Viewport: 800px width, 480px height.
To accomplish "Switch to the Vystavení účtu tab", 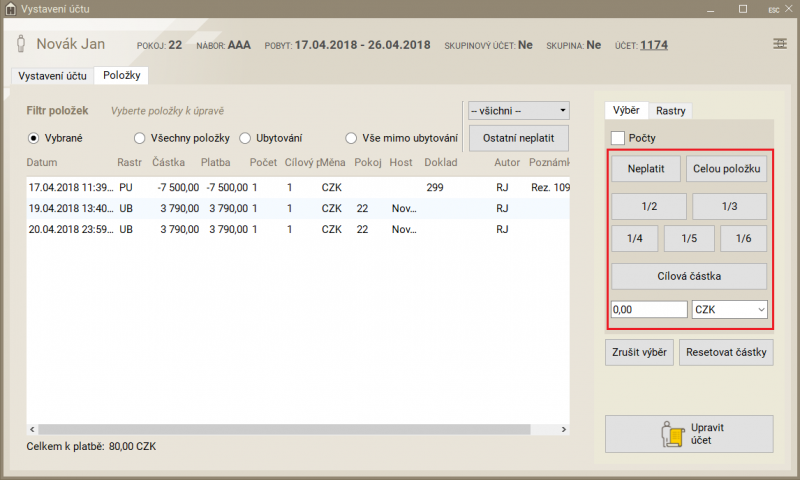I will tap(52, 76).
